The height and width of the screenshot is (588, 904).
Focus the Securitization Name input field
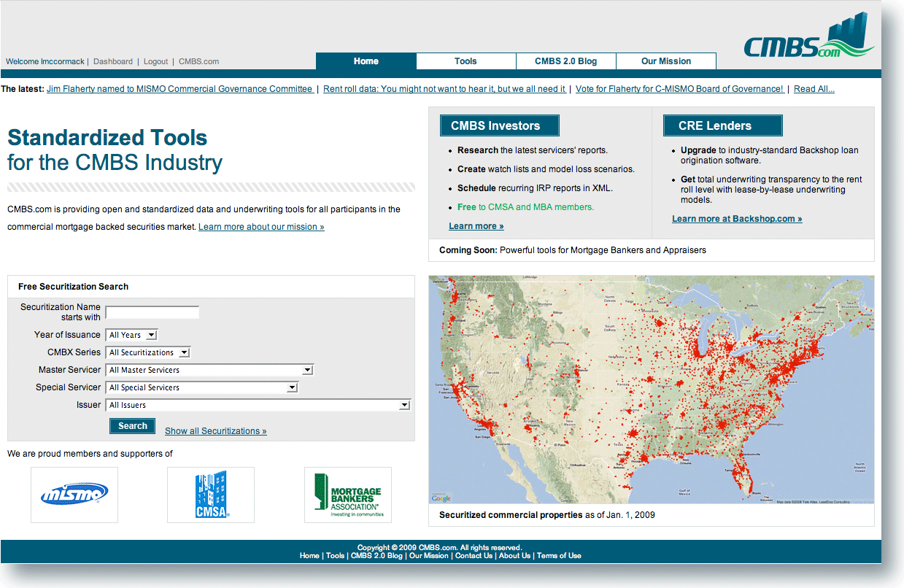click(x=152, y=312)
